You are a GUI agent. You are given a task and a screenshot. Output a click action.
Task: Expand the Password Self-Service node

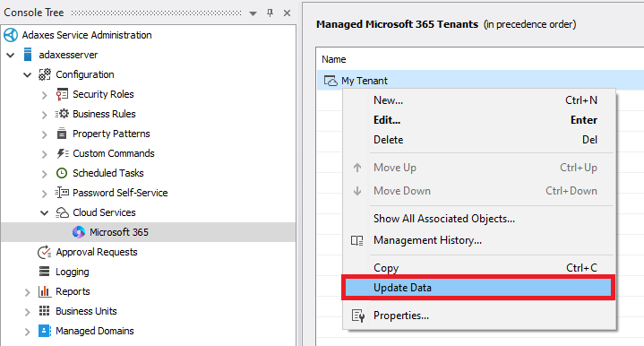45,194
